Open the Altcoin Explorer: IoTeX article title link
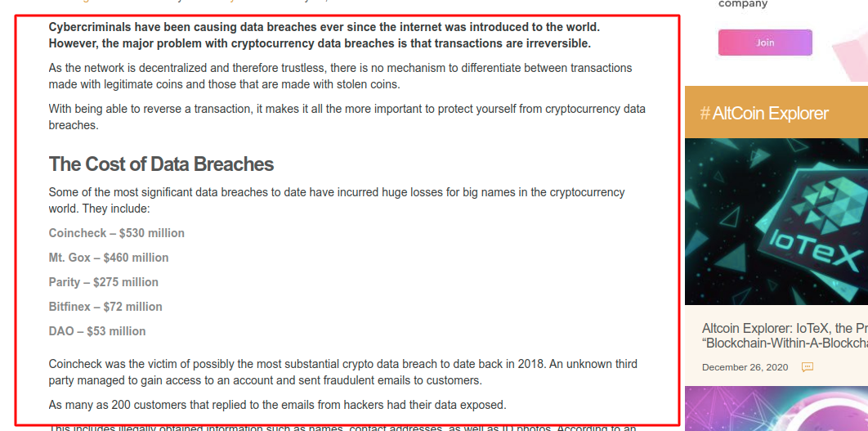Image resolution: width=868 pixels, height=431 pixels. [785, 335]
